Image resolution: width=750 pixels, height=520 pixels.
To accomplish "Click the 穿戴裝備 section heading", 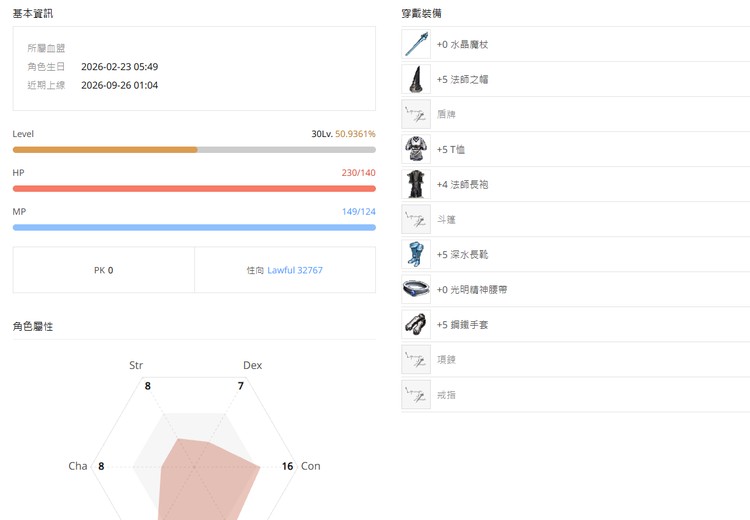I will tap(421, 13).
